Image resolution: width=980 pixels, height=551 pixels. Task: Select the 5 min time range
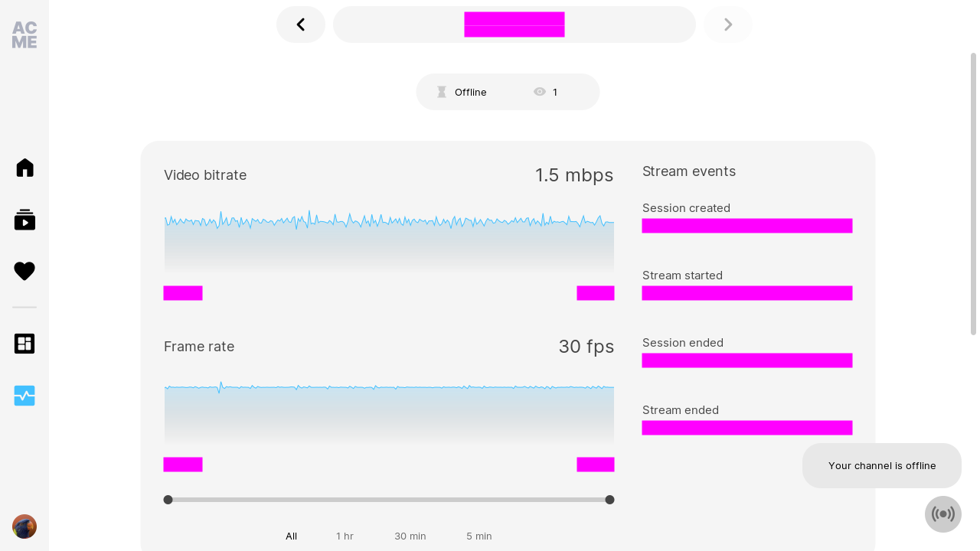click(479, 536)
